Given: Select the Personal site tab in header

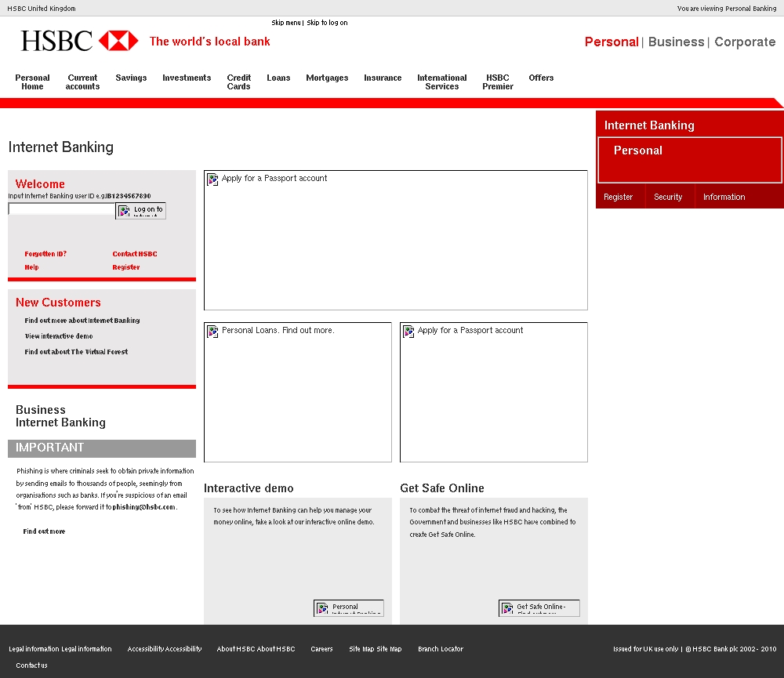Looking at the screenshot, I should coord(612,42).
